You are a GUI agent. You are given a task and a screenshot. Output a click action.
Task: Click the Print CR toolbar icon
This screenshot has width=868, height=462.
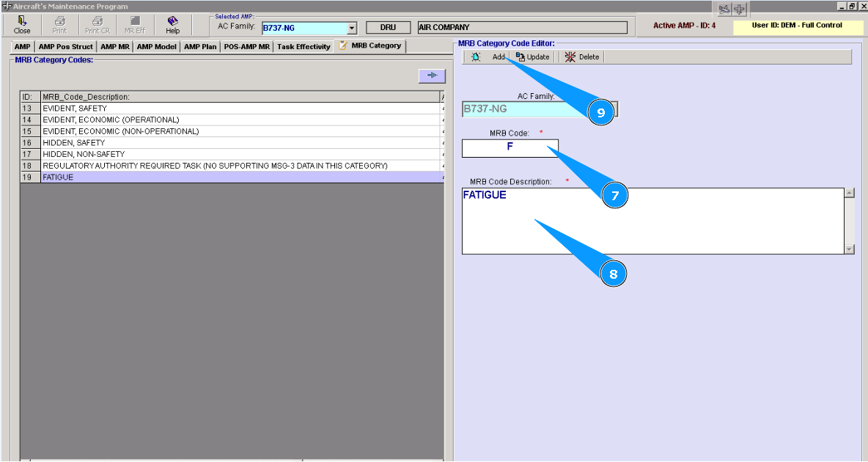click(x=98, y=25)
